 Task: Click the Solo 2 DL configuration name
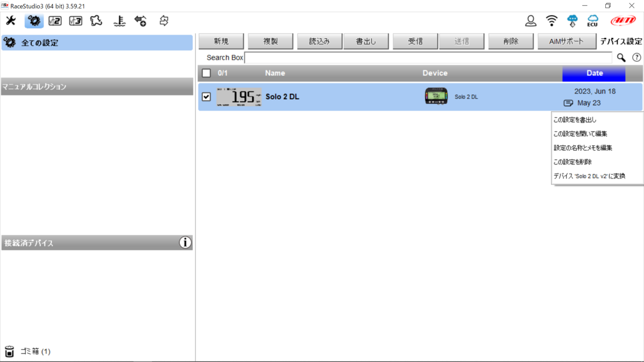click(x=282, y=97)
